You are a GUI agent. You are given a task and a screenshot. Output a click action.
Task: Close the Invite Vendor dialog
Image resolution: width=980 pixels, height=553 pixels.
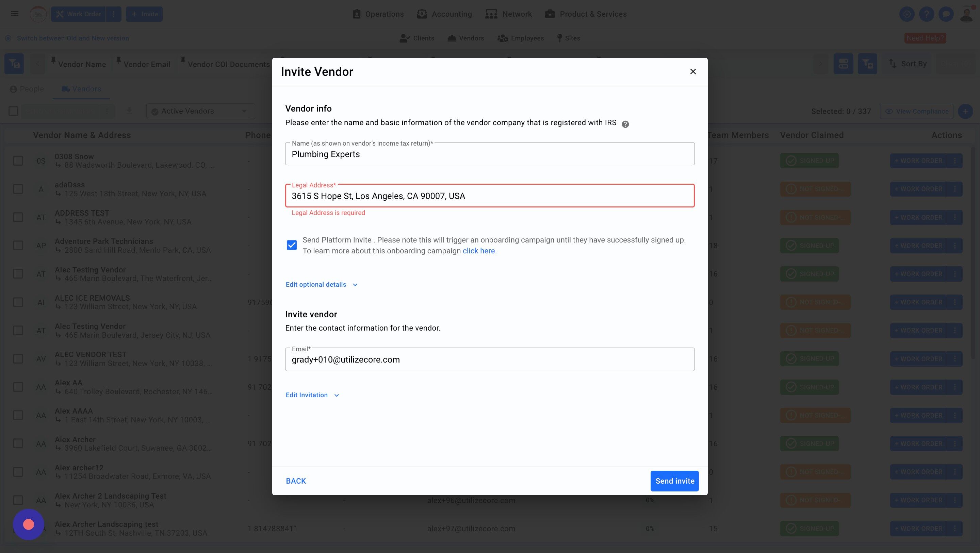(x=693, y=71)
